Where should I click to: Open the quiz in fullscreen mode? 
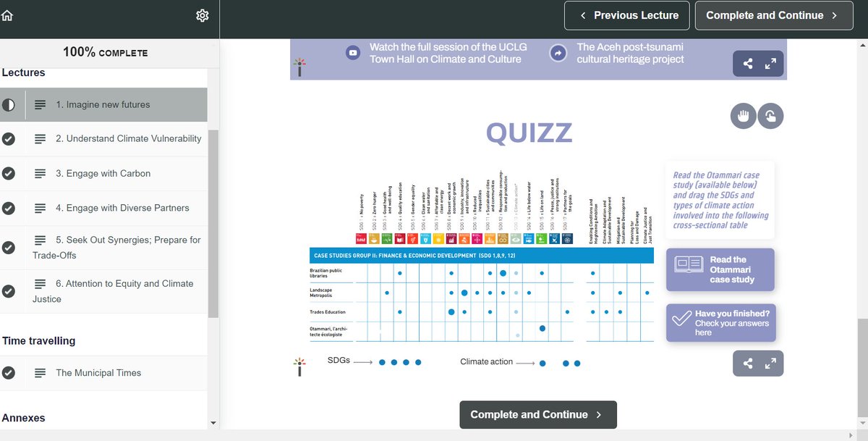pos(770,364)
